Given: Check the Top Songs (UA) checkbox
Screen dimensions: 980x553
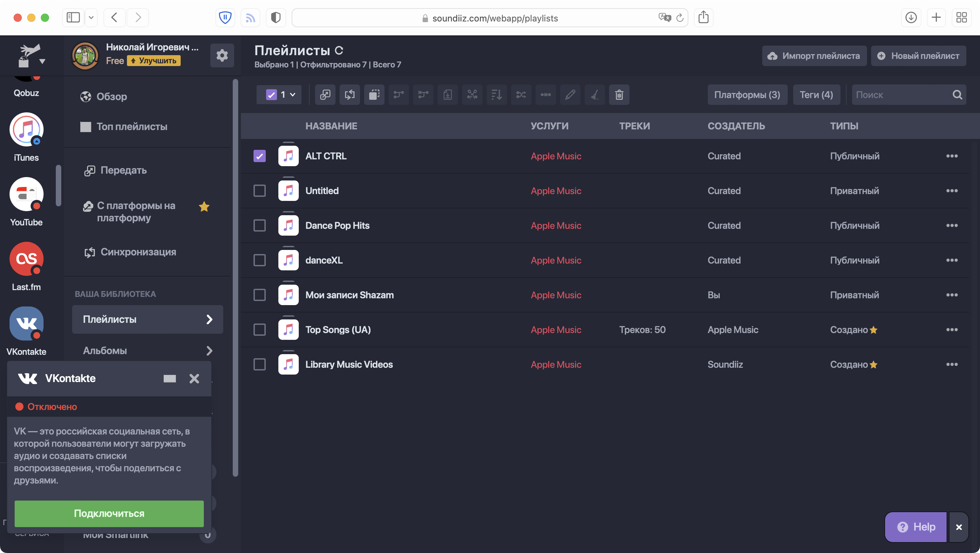Looking at the screenshot, I should (x=259, y=330).
